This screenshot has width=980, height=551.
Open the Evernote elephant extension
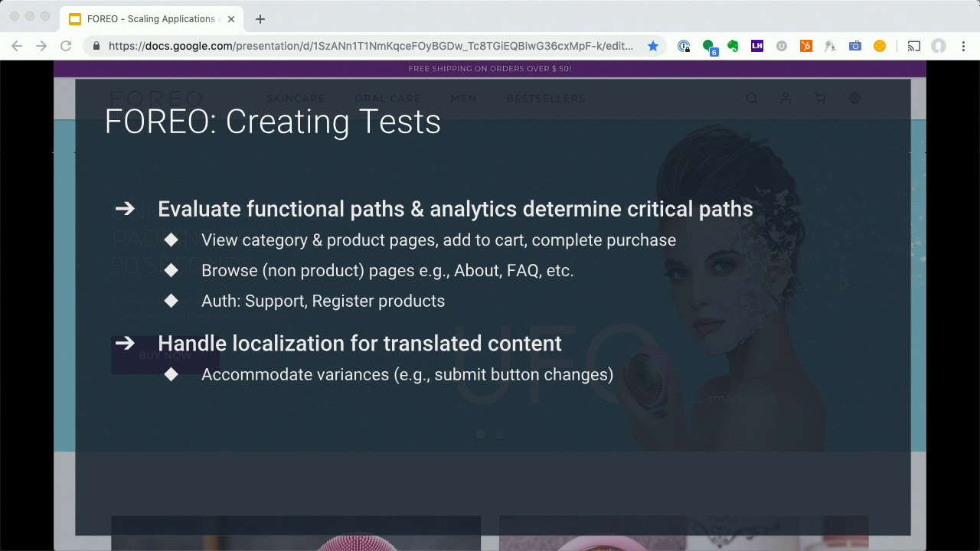pyautogui.click(x=733, y=46)
